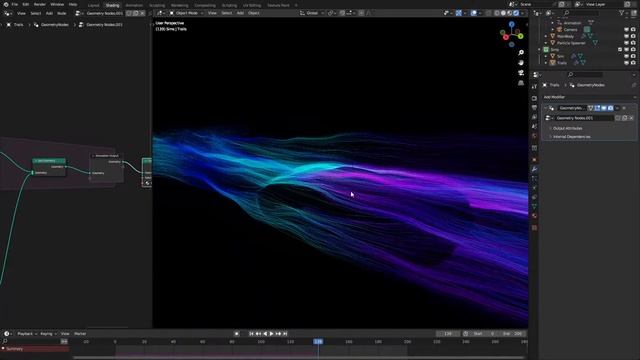640x360 pixels.
Task: Toggle viewport visibility of Particle Spawner
Action: coord(627,43)
